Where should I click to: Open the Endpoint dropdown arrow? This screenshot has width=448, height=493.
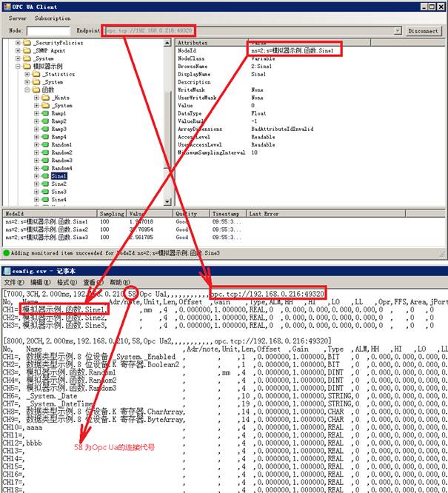pos(398,31)
